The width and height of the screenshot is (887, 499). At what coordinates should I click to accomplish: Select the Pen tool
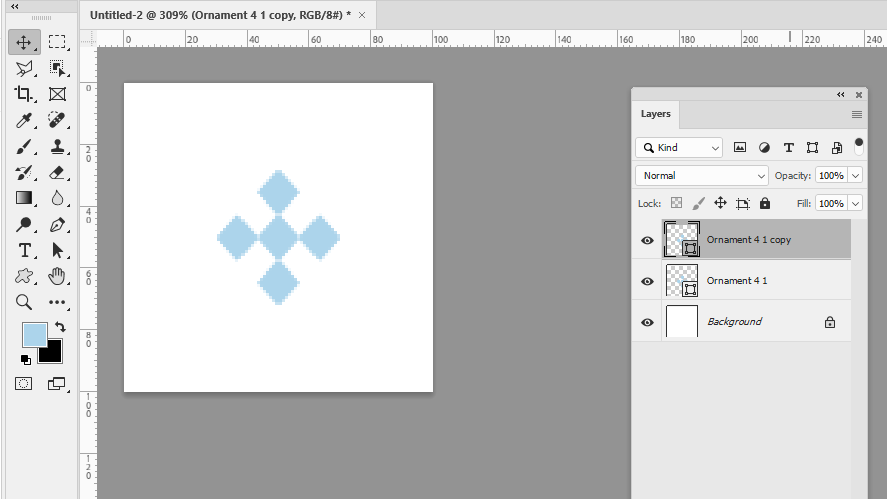57,225
